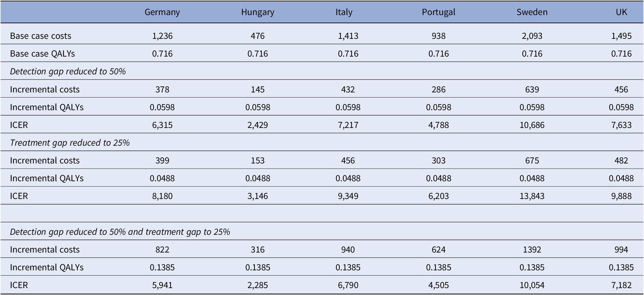Select Hungary's base case costs value 476
This screenshot has height=295, width=644.
point(257,36)
